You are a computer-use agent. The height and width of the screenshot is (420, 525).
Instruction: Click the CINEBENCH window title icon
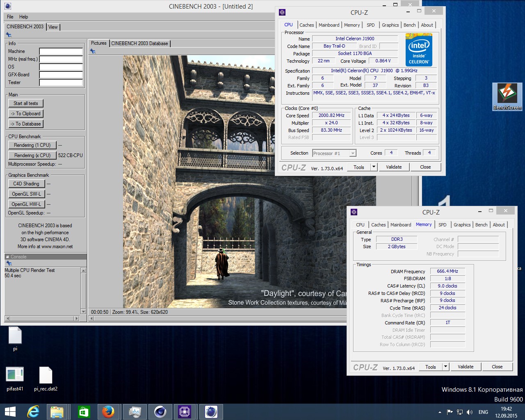[x=7, y=6]
